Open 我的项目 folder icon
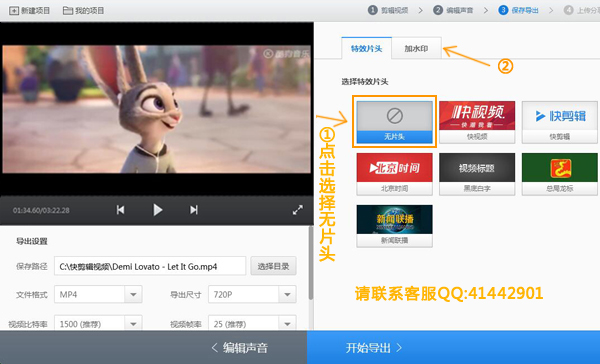The width and height of the screenshot is (600, 364). click(x=68, y=11)
